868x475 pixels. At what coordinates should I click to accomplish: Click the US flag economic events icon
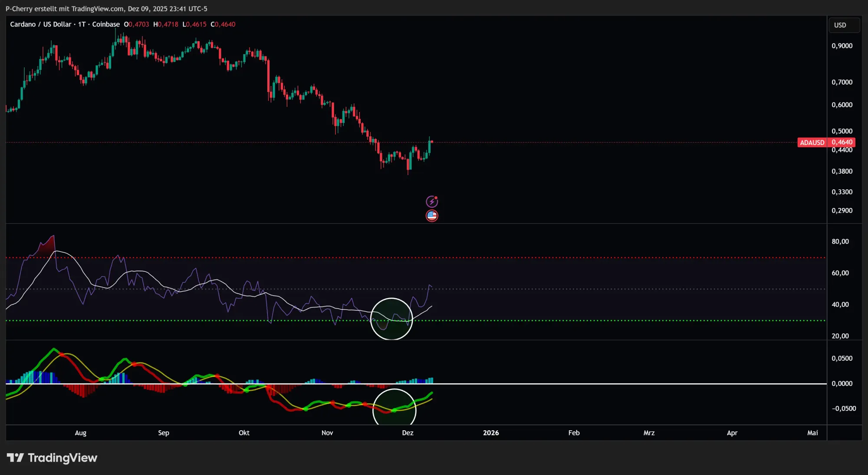[x=432, y=215]
